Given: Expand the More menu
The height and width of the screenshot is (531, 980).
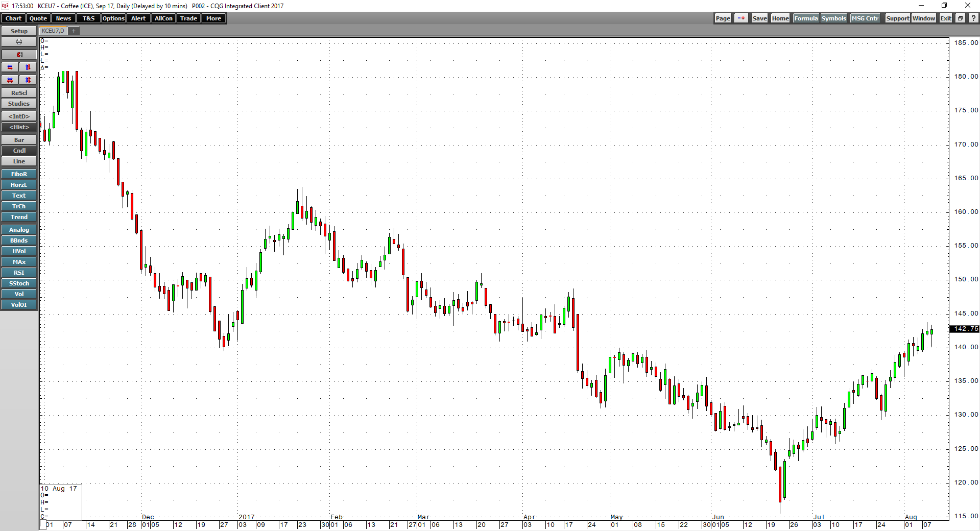Looking at the screenshot, I should point(213,18).
